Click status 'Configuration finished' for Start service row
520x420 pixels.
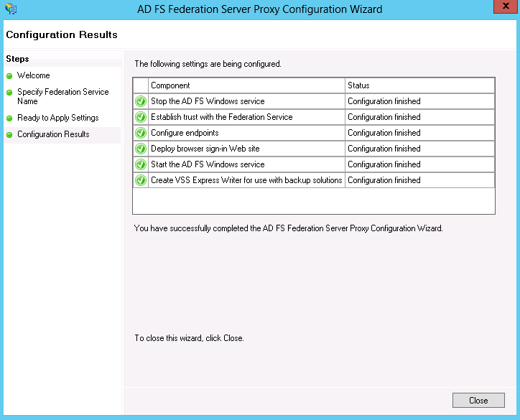[420, 164]
